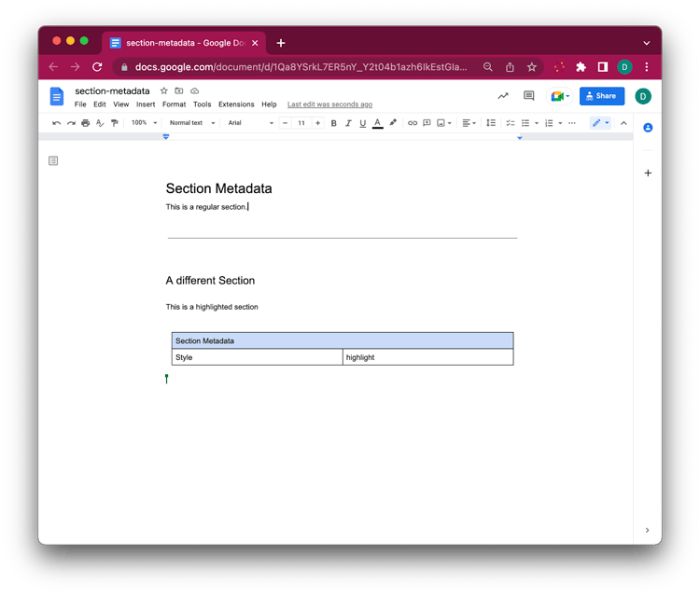Viewport: 700px width, 595px height.
Task: Open 'Last edit was seconds ago' link
Action: (329, 104)
